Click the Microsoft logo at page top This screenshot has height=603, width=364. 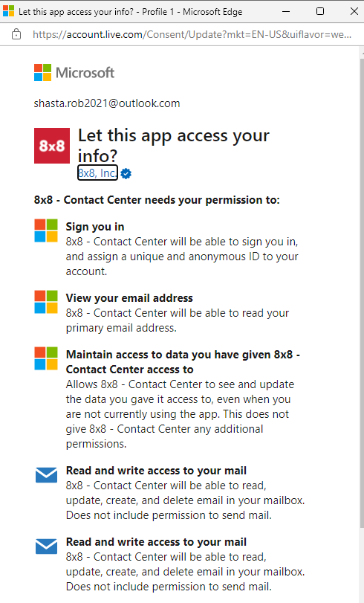click(x=74, y=72)
